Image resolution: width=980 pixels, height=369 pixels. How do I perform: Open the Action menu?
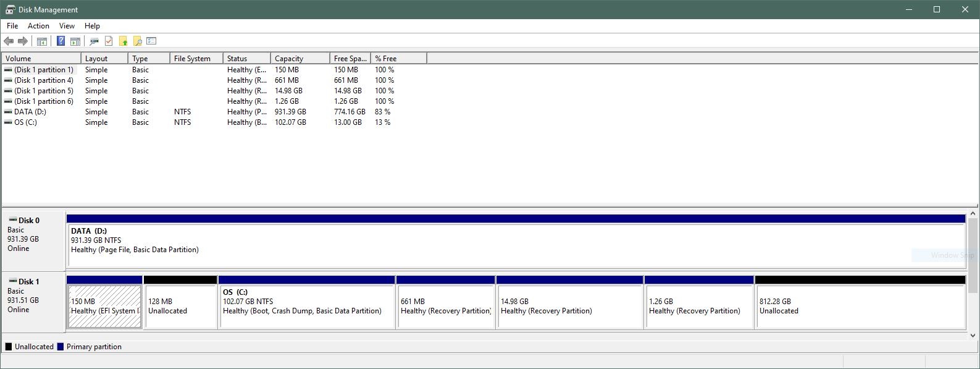(x=38, y=26)
